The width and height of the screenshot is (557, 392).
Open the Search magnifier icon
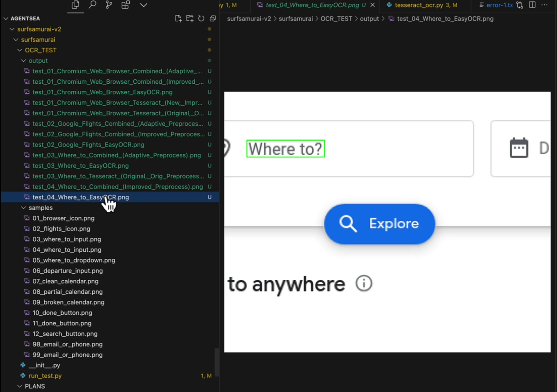92,5
